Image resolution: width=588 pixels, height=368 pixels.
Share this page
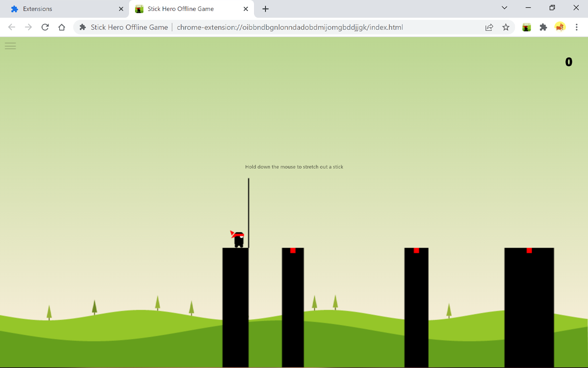click(489, 27)
